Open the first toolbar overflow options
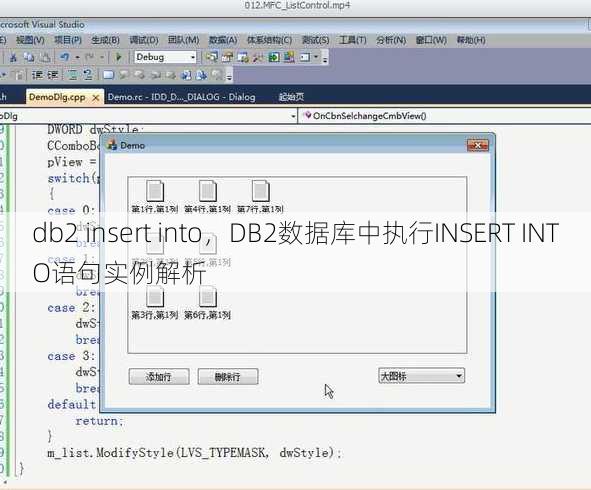This screenshot has width=591, height=490. [325, 58]
